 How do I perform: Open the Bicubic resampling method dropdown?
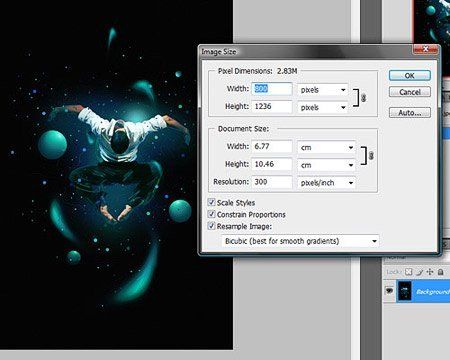300,241
